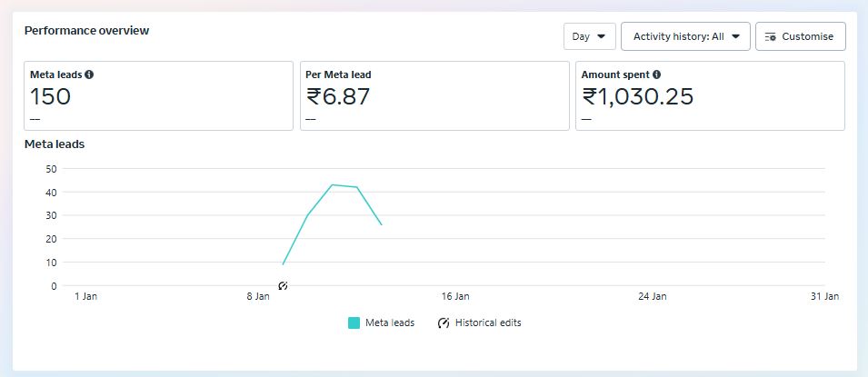The height and width of the screenshot is (377, 868).
Task: Select the Amount spent card showing ₹1,030.25
Action: 710,96
